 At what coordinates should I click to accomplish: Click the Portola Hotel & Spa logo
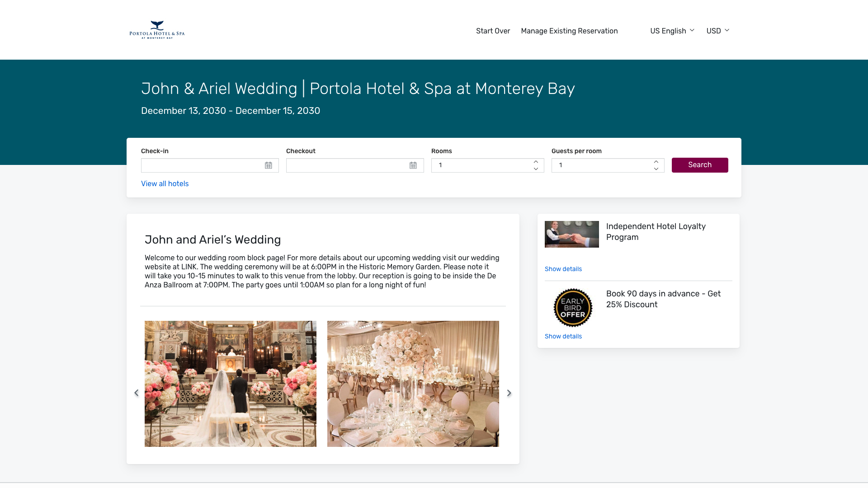(x=157, y=30)
